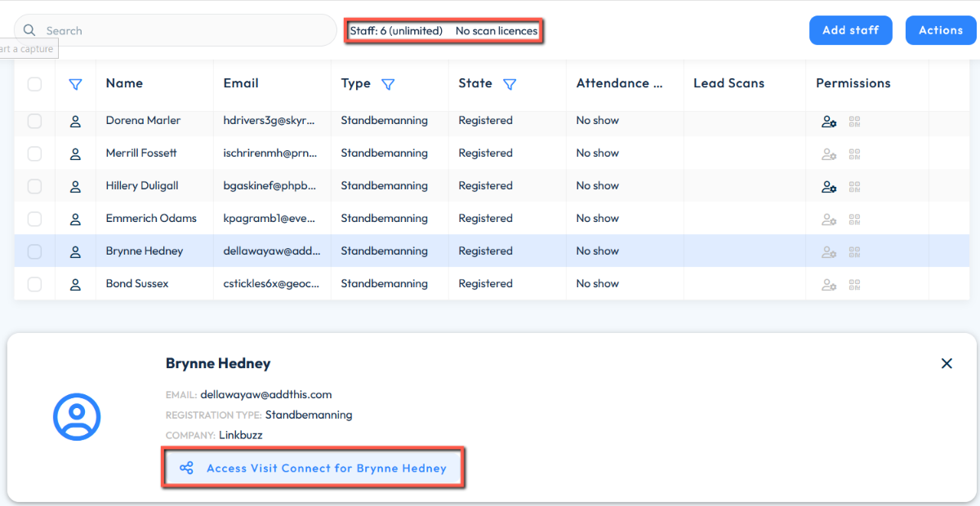The image size is (980, 506).
Task: Open user permissions for Brynne Hedney
Action: [829, 252]
